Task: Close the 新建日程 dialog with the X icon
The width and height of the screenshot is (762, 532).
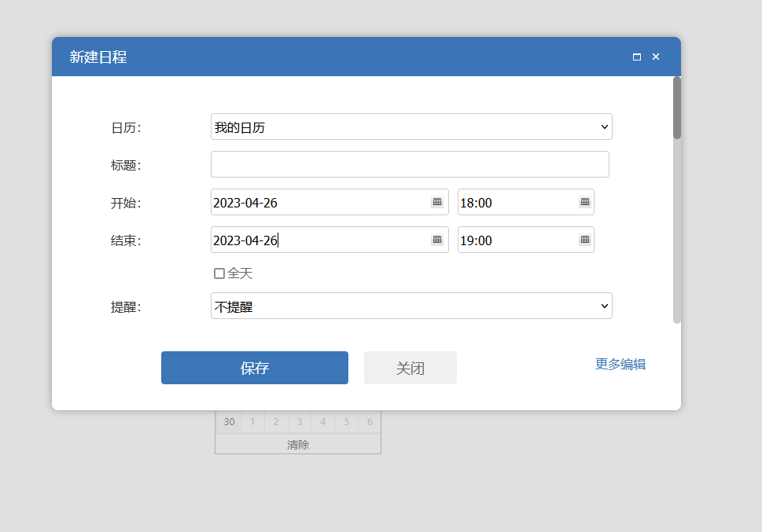Action: (656, 57)
